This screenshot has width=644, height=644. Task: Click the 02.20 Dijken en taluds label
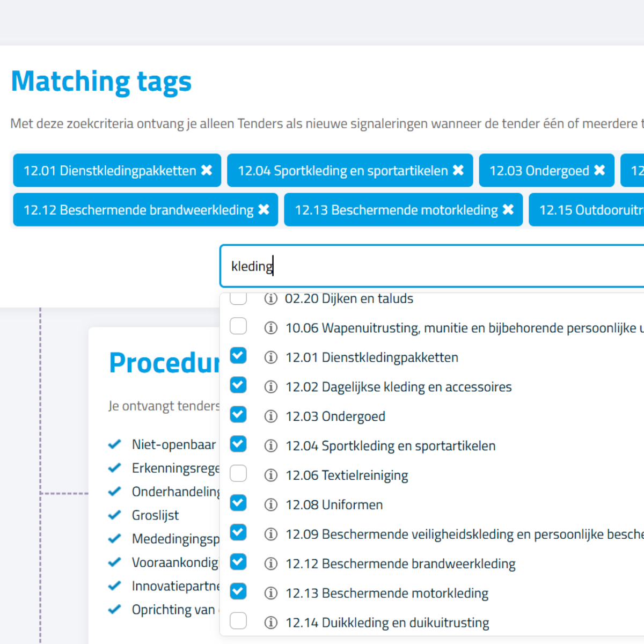tap(349, 298)
